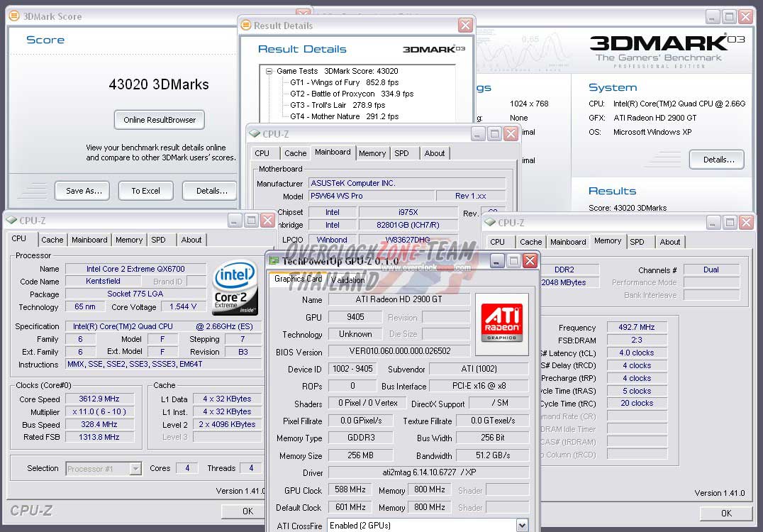Click the Frequency 492.7 MHz value
763x532 pixels.
click(x=637, y=327)
